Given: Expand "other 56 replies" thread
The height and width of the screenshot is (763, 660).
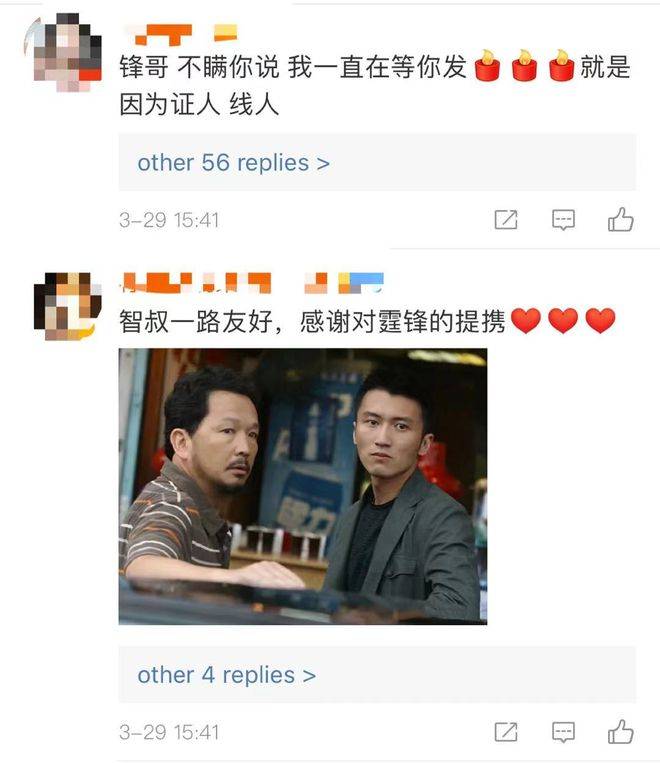Looking at the screenshot, I should coord(377,163).
